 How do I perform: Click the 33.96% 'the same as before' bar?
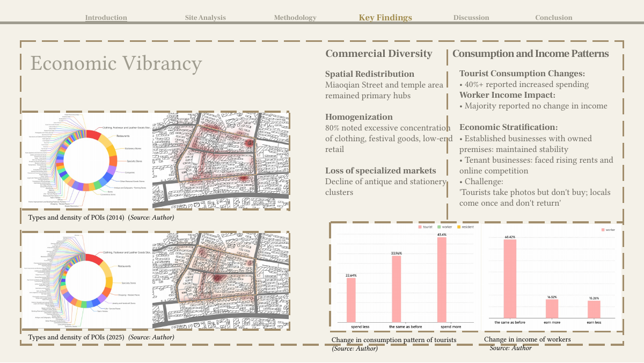[x=397, y=289]
